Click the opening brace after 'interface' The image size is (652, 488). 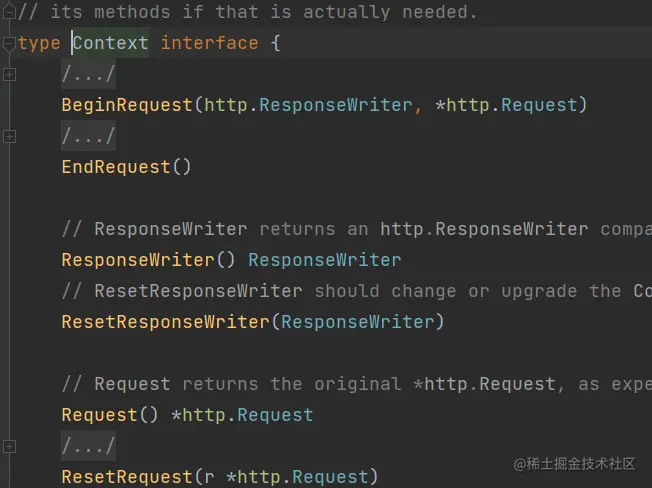tap(275, 43)
